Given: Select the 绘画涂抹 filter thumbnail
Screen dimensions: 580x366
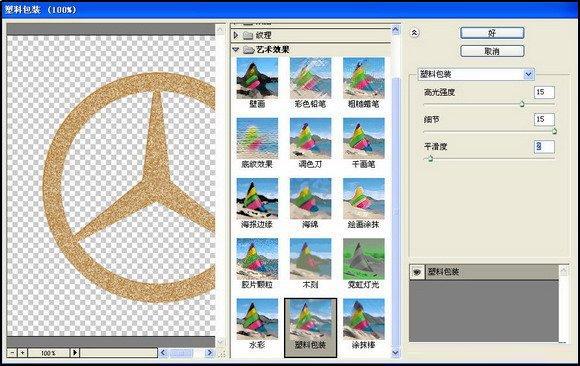Looking at the screenshot, I should click(364, 199).
